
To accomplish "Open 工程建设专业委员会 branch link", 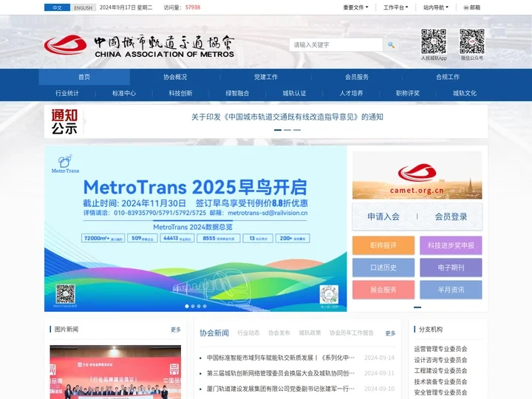I will (x=440, y=370).
